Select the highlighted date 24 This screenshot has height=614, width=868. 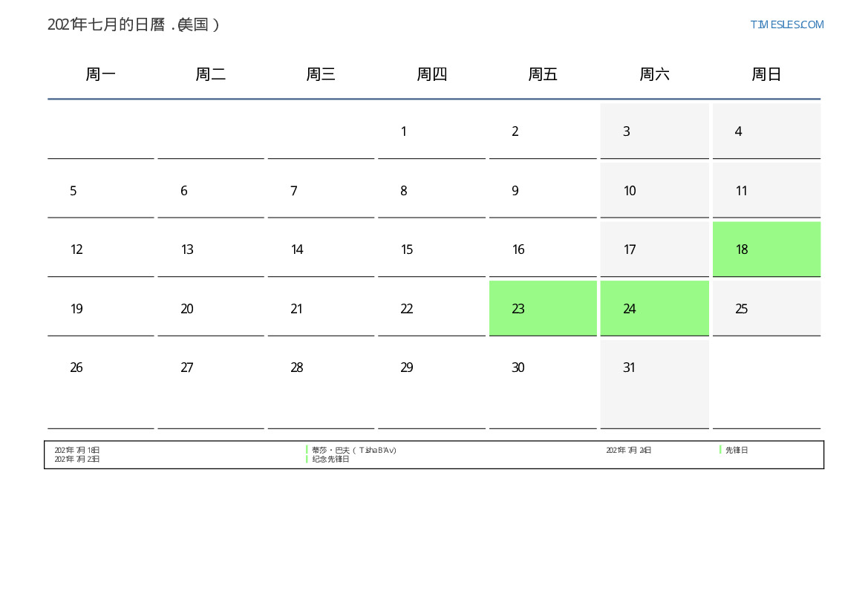coord(654,309)
